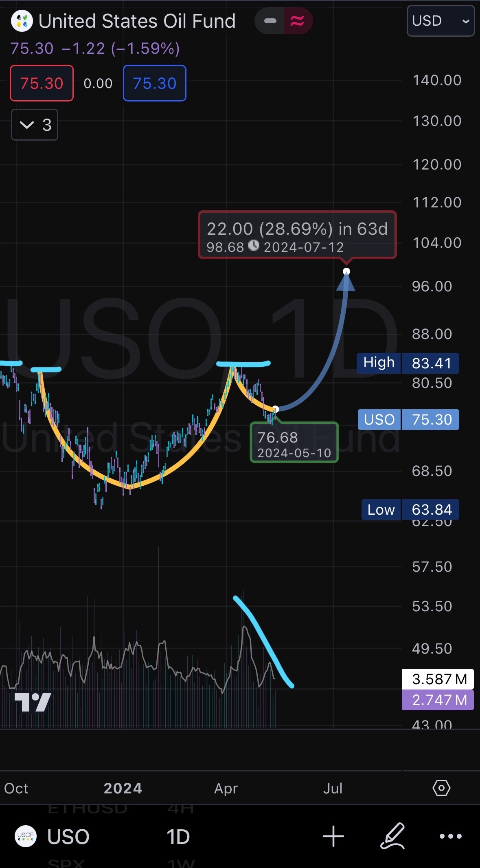Tap the USCF logo beside USO ticker

click(26, 836)
